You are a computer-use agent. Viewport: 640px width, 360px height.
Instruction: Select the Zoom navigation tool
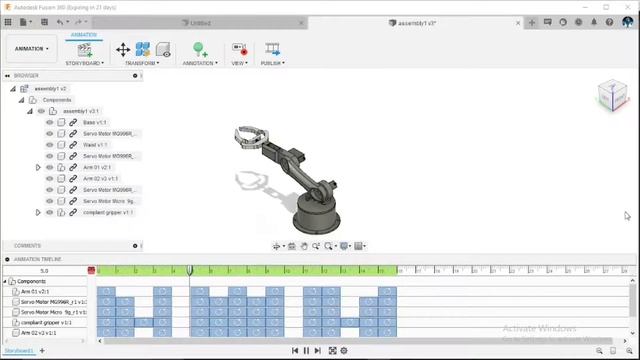tap(316, 246)
